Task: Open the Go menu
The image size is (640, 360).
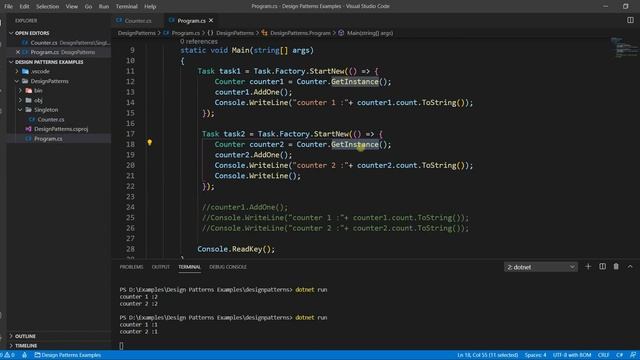Action: [88, 6]
